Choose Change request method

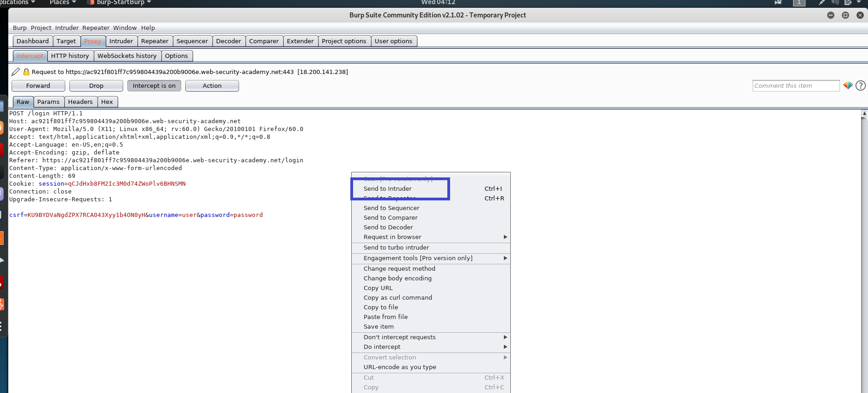(431, 269)
